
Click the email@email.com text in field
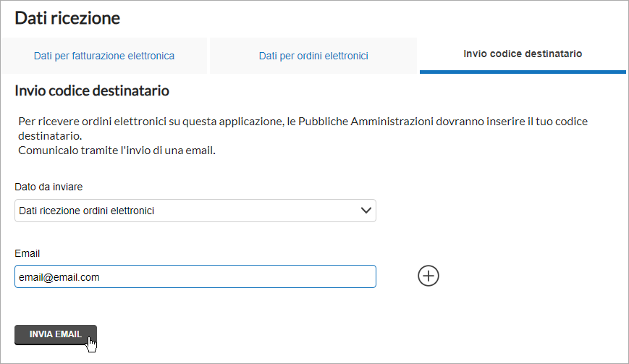tap(59, 277)
